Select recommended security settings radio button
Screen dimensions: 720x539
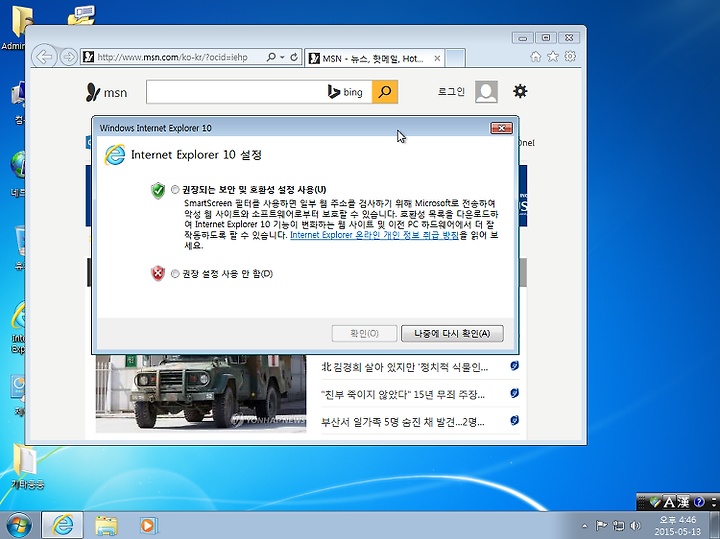(175, 190)
